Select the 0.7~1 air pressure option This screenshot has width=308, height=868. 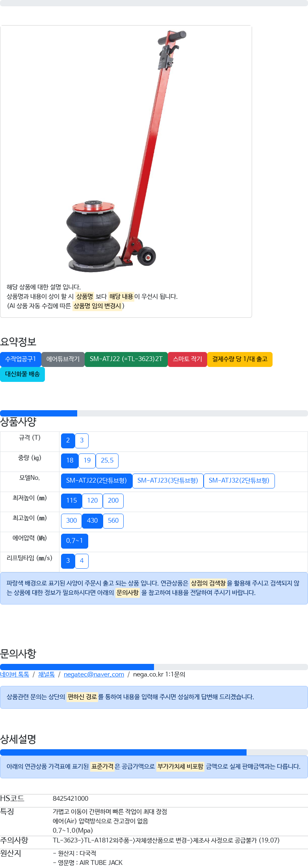(x=74, y=541)
